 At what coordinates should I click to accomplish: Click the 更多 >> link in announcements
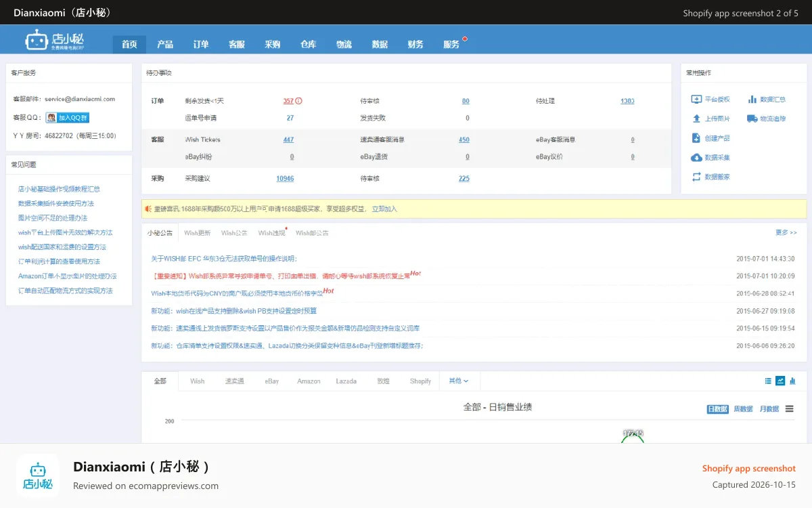[x=786, y=232]
